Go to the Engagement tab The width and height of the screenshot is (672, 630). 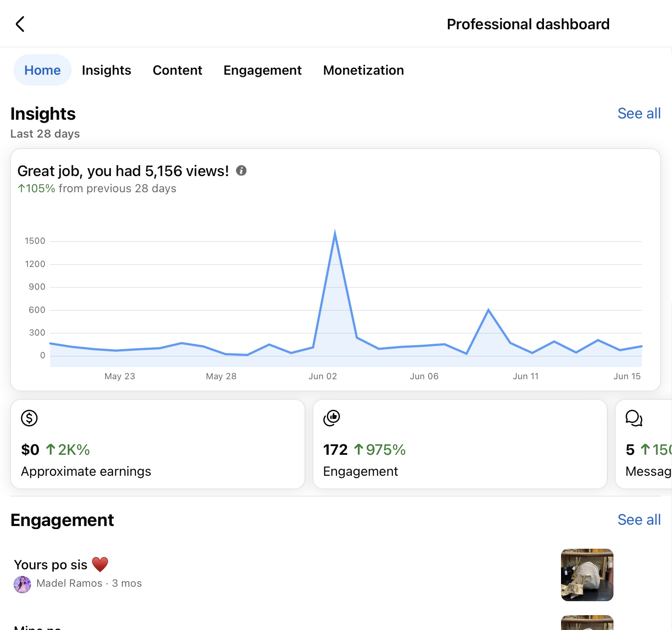[x=262, y=70]
